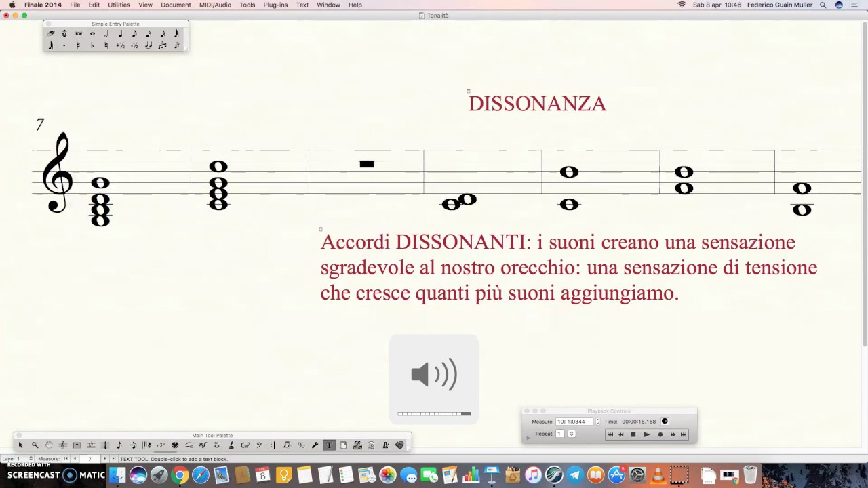Choose the augmentation dot tool
The image size is (868, 488).
click(x=64, y=45)
